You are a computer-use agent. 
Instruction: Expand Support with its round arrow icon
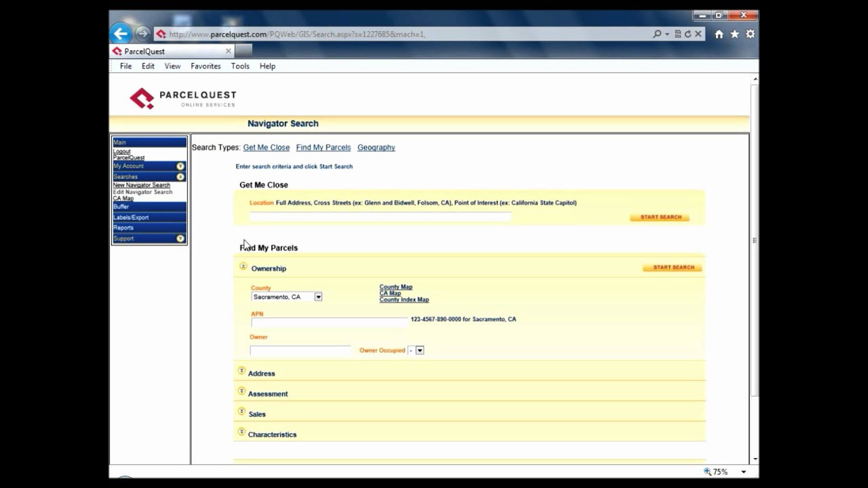(x=180, y=239)
